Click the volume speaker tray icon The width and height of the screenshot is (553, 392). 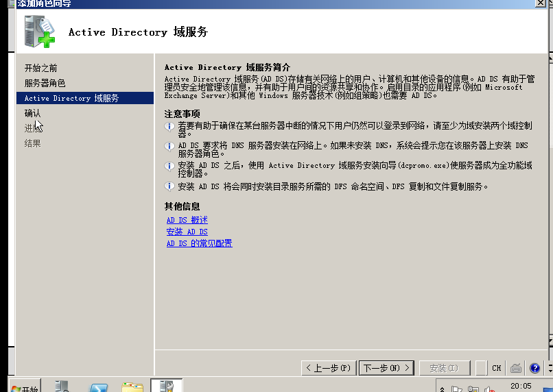tap(489, 389)
